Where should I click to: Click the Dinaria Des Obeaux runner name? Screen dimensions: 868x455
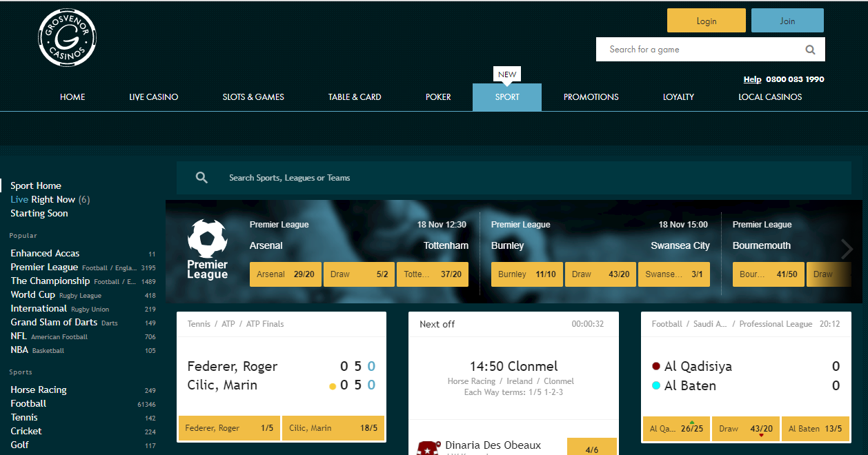[x=493, y=445]
